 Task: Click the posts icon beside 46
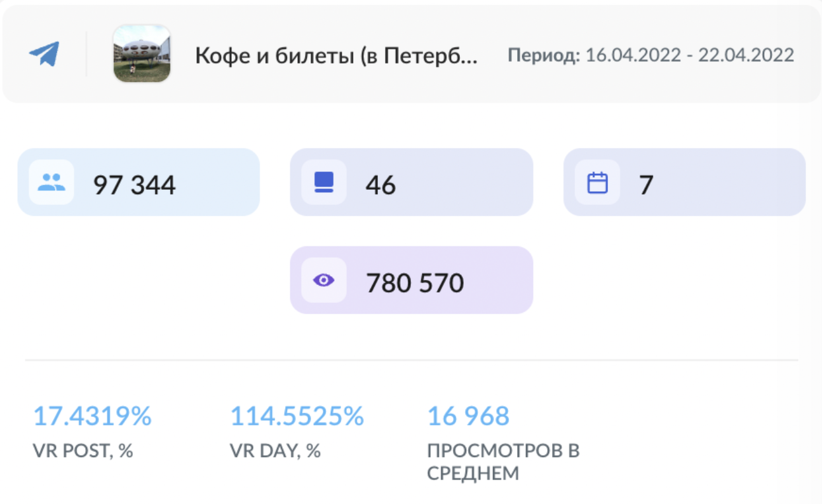[x=324, y=182]
